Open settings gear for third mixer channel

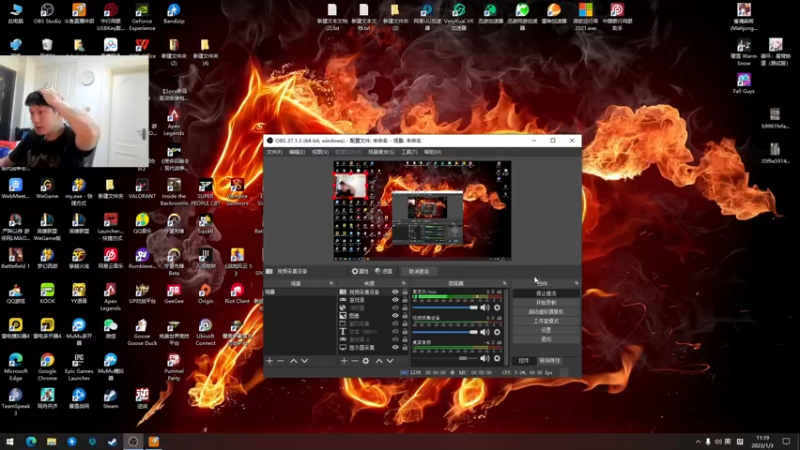(x=497, y=358)
